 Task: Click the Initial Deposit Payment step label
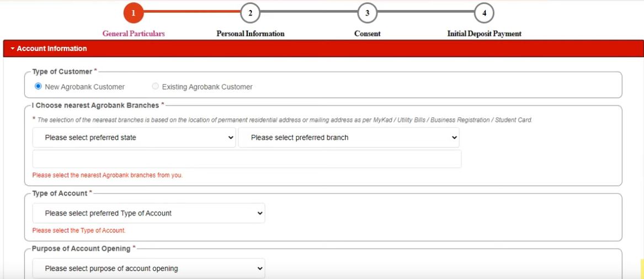click(x=484, y=34)
